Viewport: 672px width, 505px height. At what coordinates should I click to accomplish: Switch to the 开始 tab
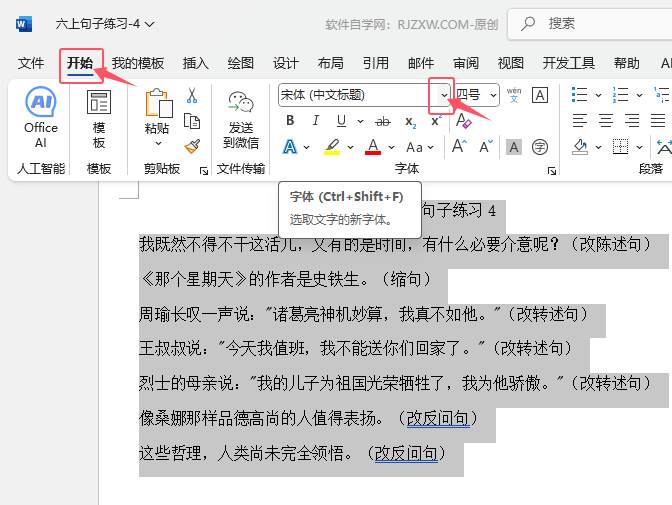click(80, 63)
